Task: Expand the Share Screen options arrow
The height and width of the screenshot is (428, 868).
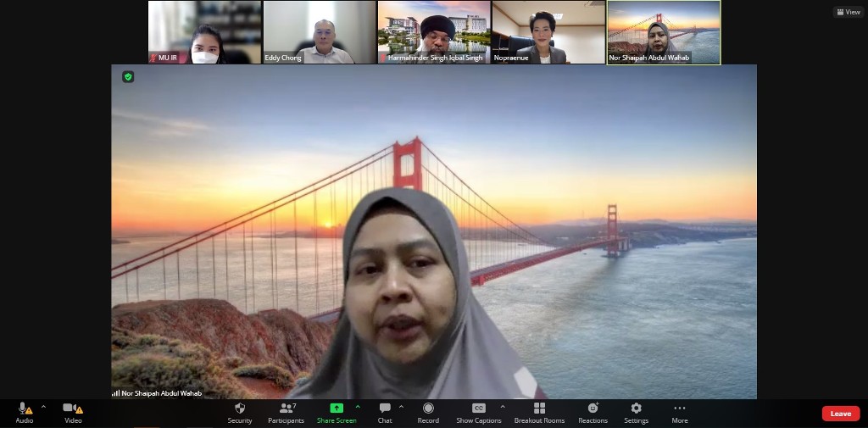Action: point(358,407)
